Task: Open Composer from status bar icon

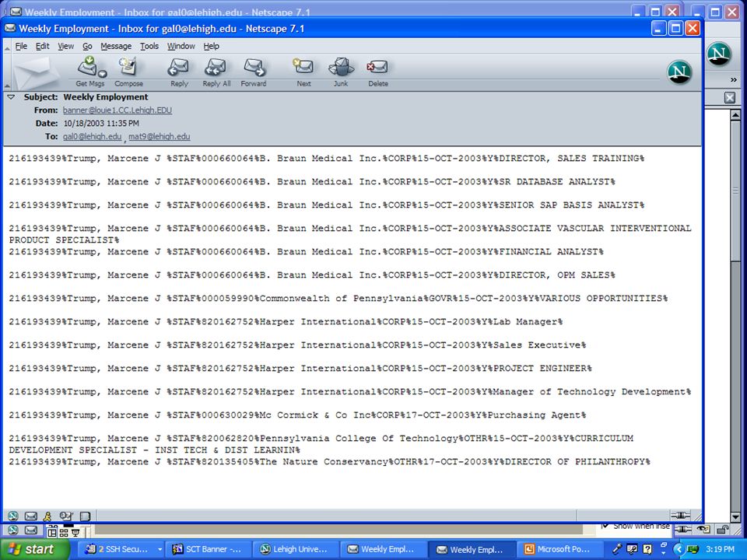Action: point(65,516)
